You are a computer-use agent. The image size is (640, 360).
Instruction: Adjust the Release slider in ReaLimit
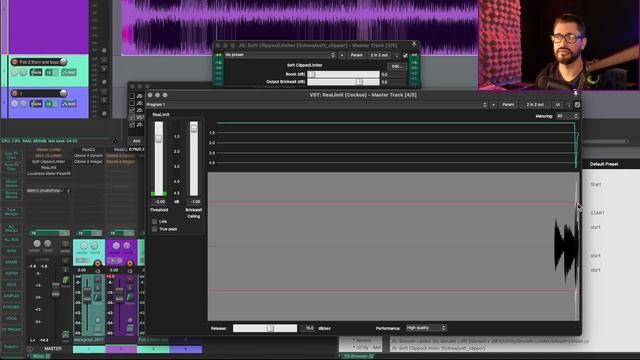tap(265, 328)
